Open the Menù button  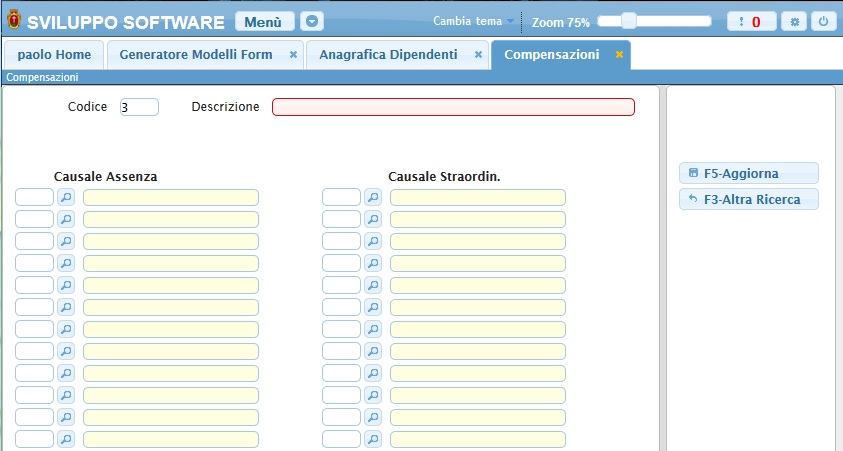coord(264,21)
